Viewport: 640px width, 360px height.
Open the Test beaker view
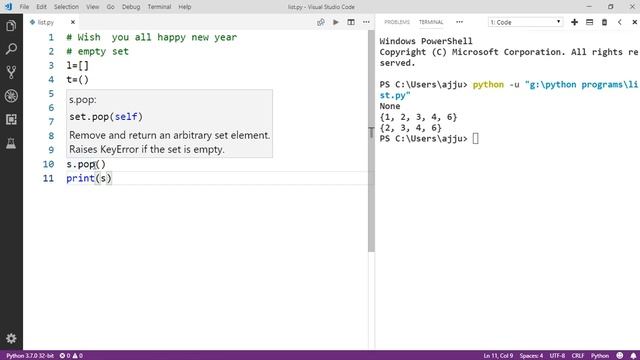11,143
